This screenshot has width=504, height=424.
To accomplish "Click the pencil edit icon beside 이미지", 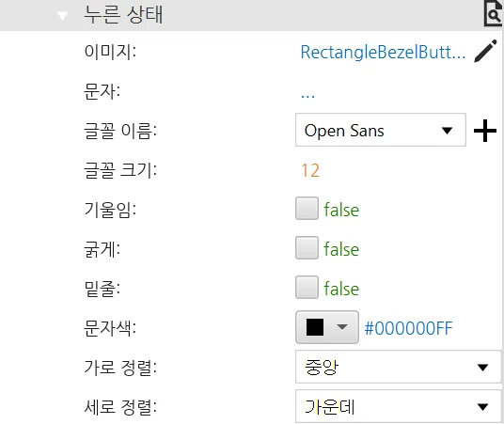I will (485, 51).
